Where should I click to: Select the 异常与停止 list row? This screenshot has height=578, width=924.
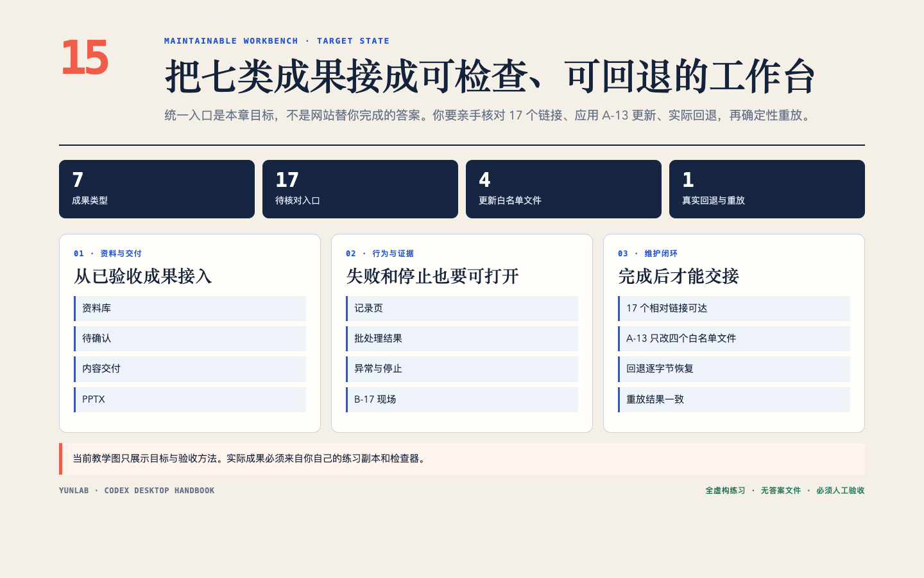(462, 369)
